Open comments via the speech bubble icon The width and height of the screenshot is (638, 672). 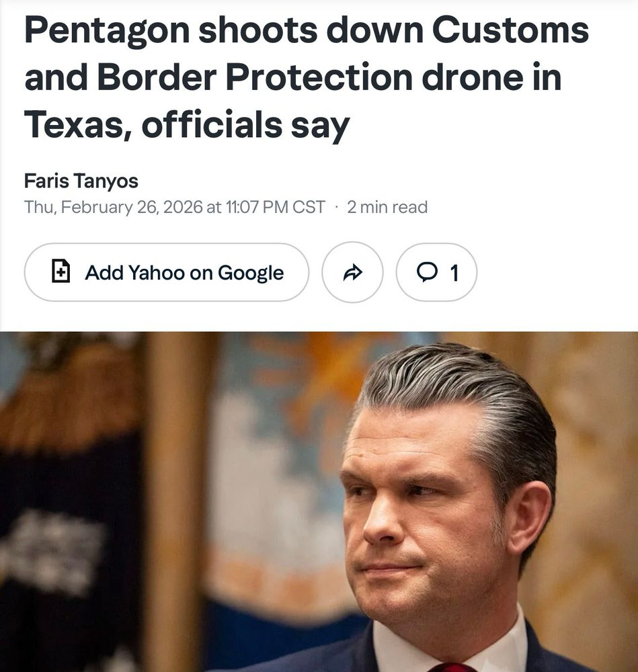tap(427, 272)
